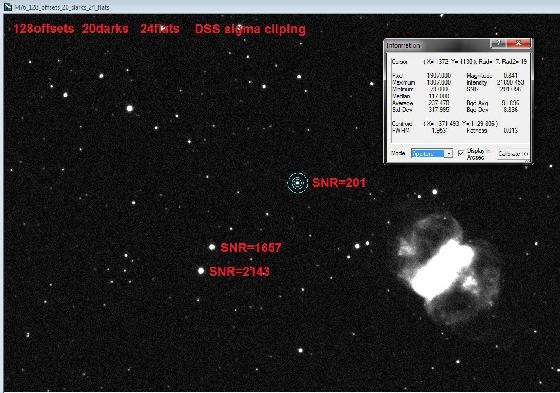560x393 pixels.
Task: Click the Intensity label in Information window
Action: point(476,83)
